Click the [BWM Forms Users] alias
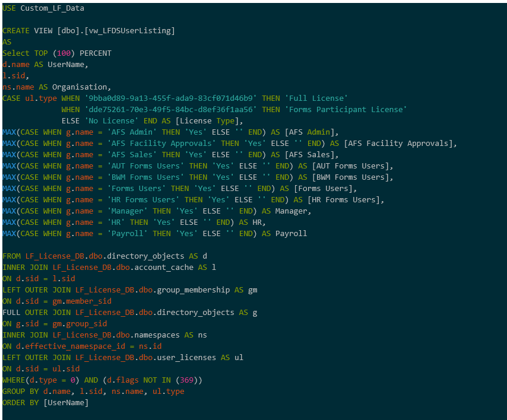The height and width of the screenshot is (420, 507). point(353,177)
